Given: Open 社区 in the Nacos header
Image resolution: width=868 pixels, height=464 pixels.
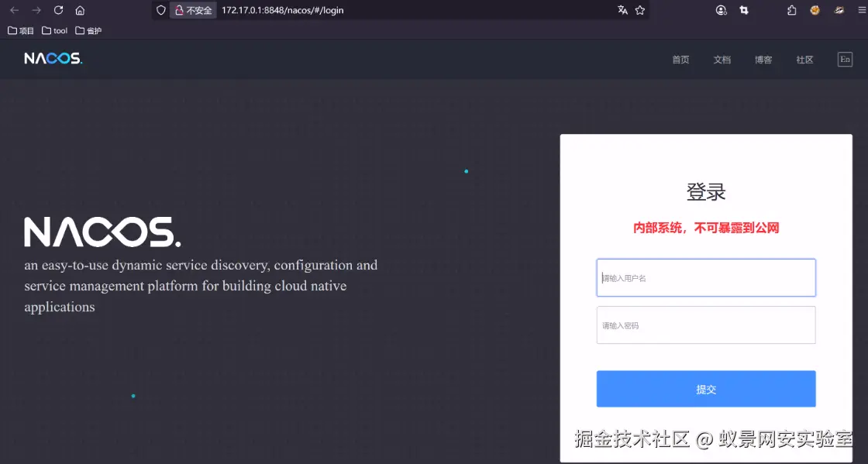Looking at the screenshot, I should pos(804,60).
